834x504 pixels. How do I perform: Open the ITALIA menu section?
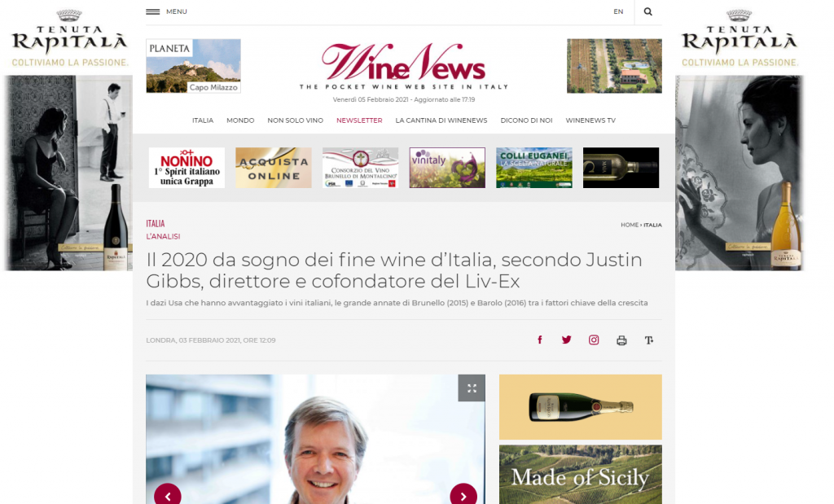203,121
